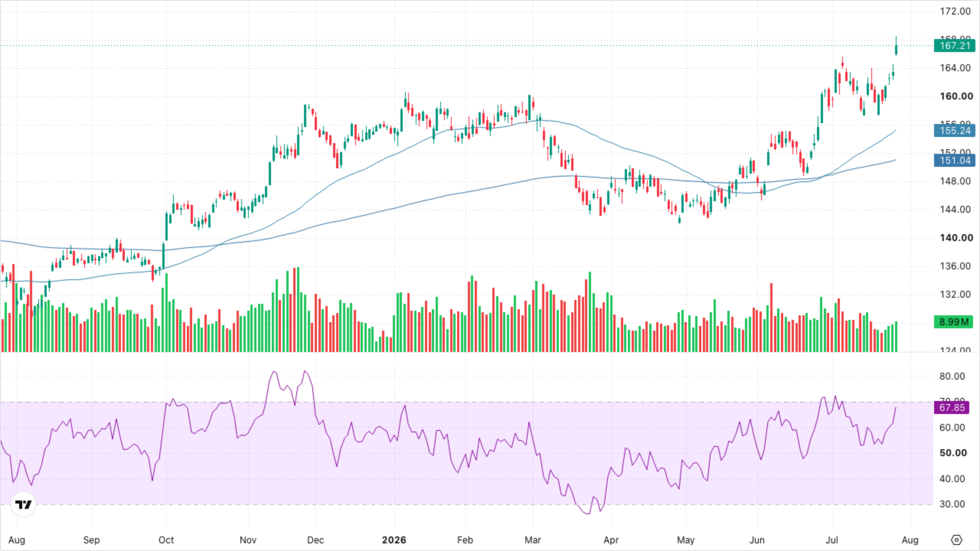Click the Oct label on time axis
The height and width of the screenshot is (551, 980).
coord(166,540)
